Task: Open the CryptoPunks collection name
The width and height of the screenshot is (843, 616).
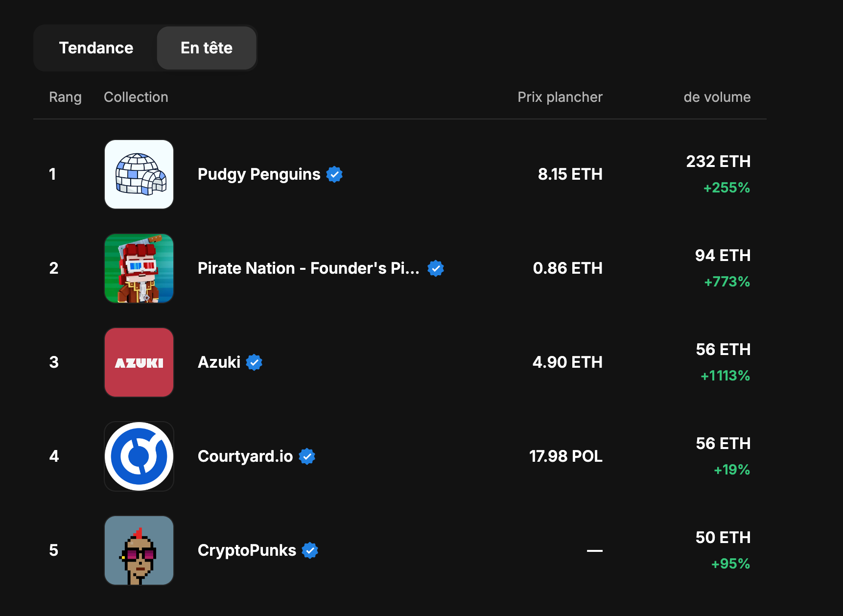Action: [x=247, y=550]
